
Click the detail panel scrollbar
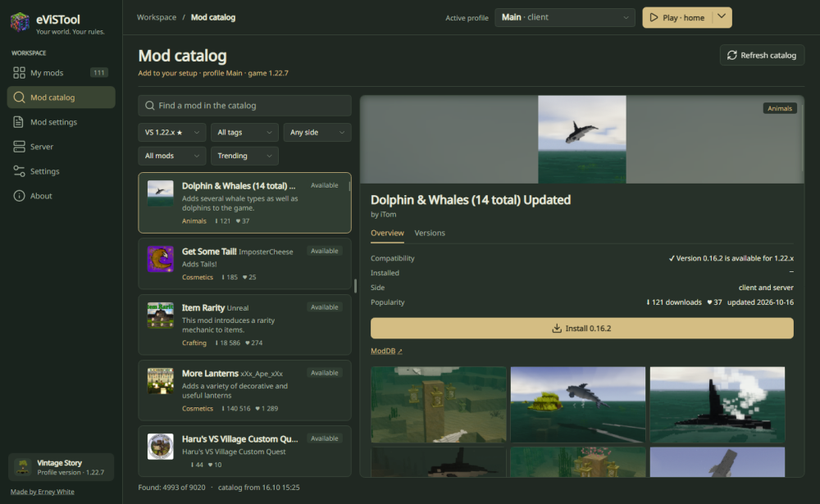pyautogui.click(x=802, y=138)
